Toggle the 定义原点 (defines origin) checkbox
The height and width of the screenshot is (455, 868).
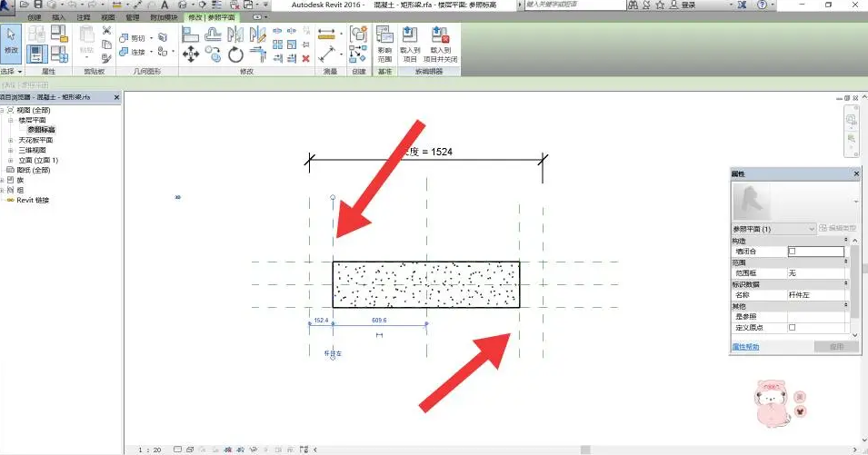click(x=792, y=327)
